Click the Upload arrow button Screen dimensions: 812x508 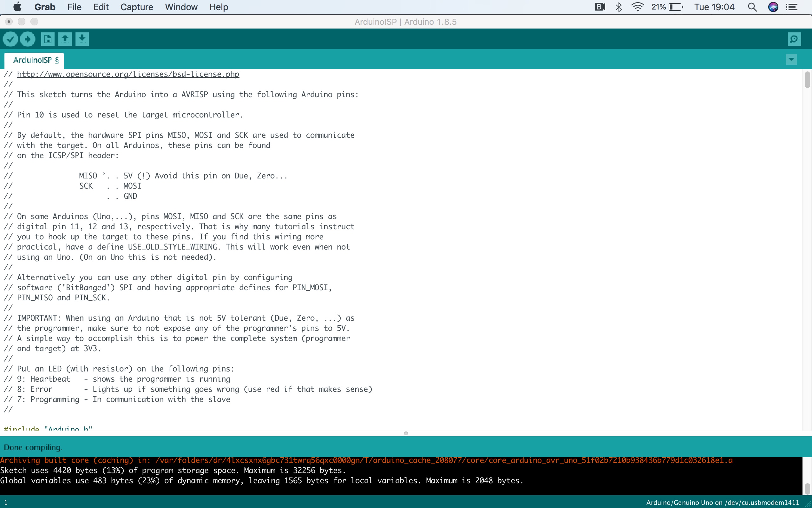pos(28,39)
